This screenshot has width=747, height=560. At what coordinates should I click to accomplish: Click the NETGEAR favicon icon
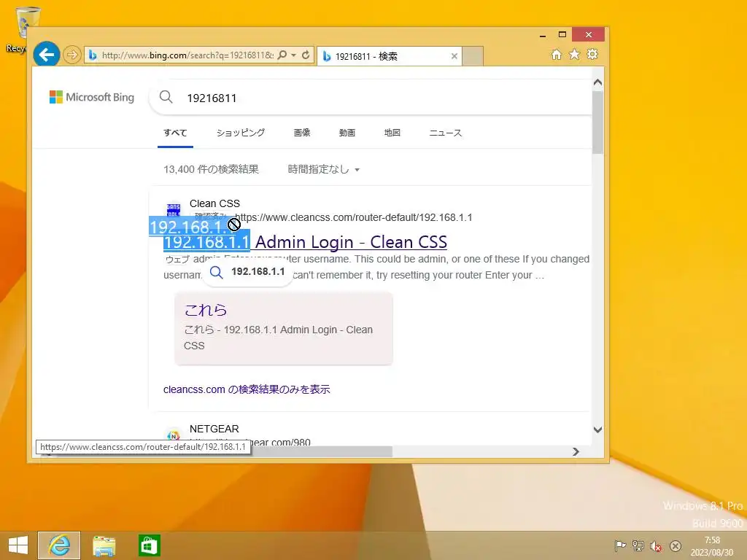tap(174, 435)
